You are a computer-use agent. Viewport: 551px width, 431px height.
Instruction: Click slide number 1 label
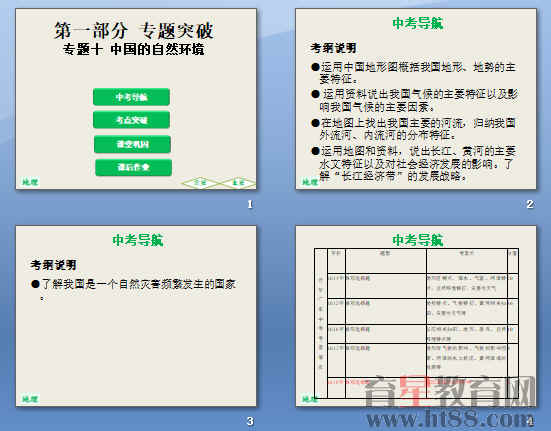250,204
